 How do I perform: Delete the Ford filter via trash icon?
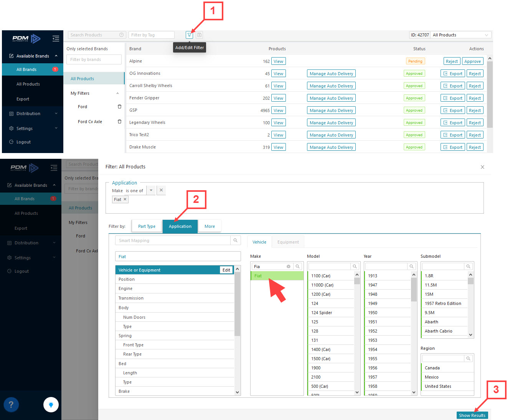[119, 107]
